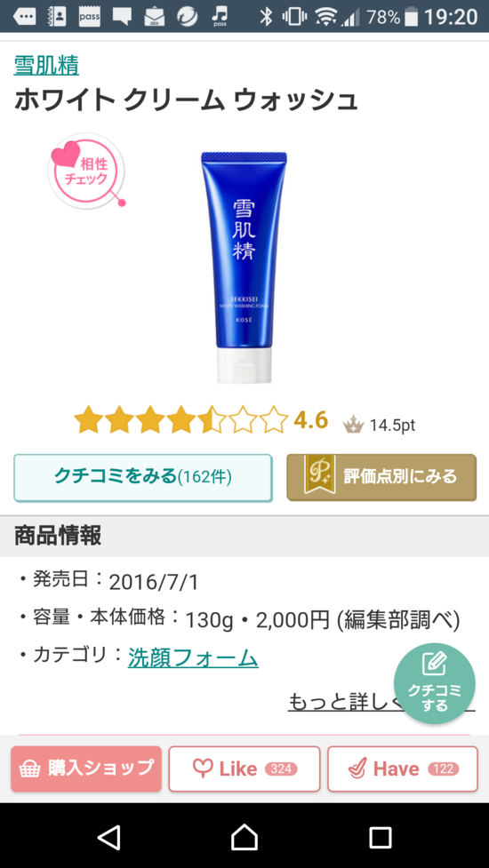This screenshot has width=489, height=868.
Task: Tap the recent apps square icon
Action: 381,838
